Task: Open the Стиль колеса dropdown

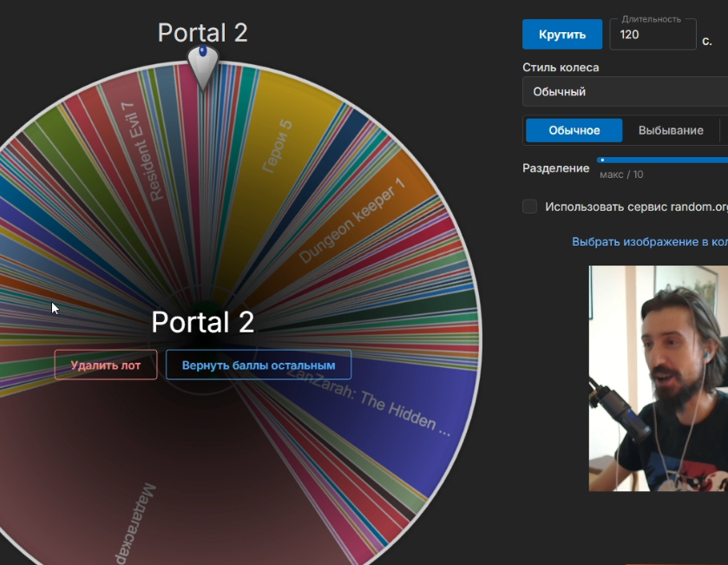Action: (625, 92)
